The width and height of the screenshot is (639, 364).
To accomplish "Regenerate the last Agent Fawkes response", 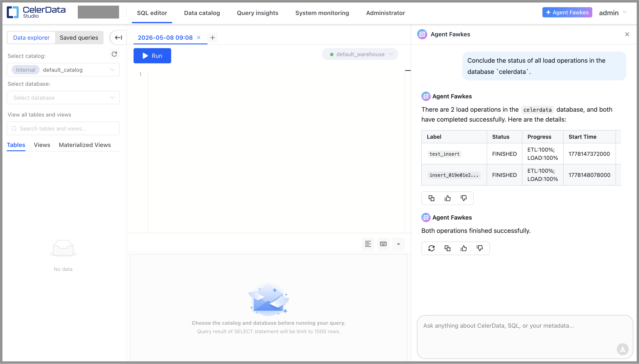I will (x=431, y=248).
